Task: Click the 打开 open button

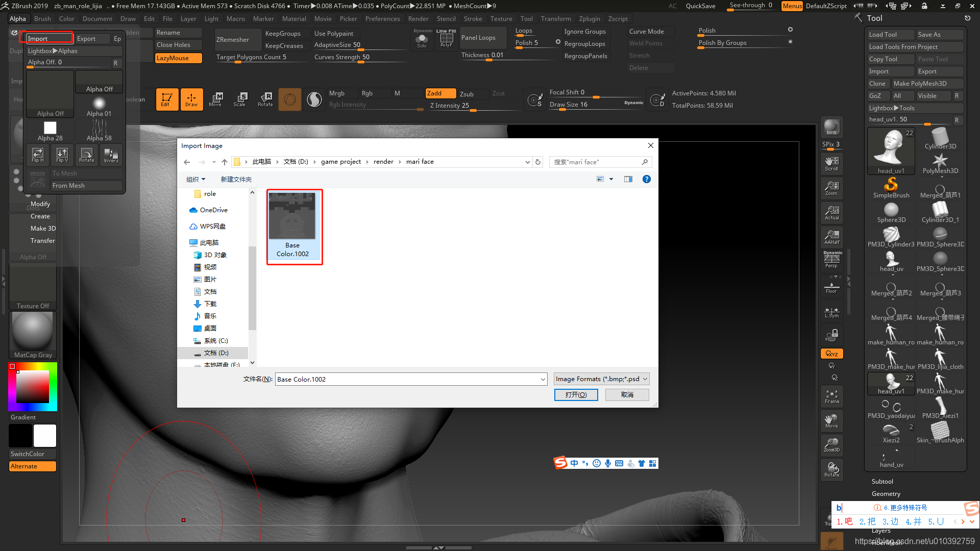Action: [x=576, y=395]
